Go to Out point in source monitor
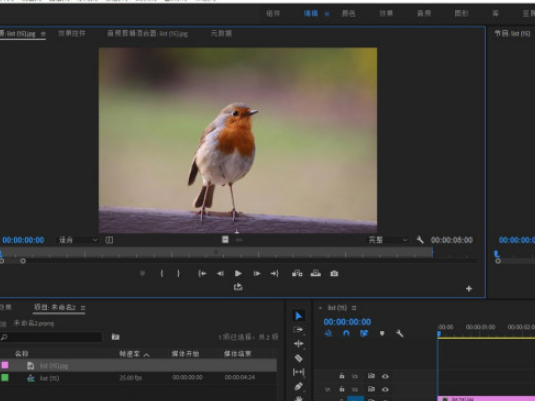 (275, 273)
